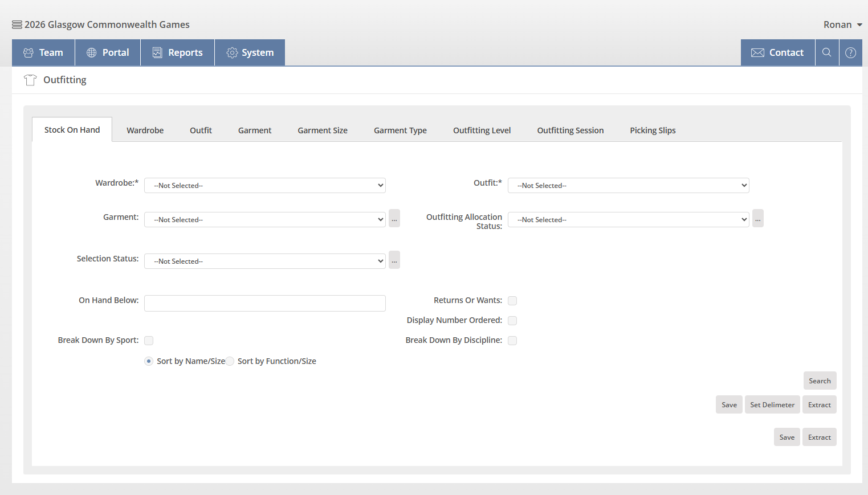Click the Set Delimeter button

click(772, 405)
